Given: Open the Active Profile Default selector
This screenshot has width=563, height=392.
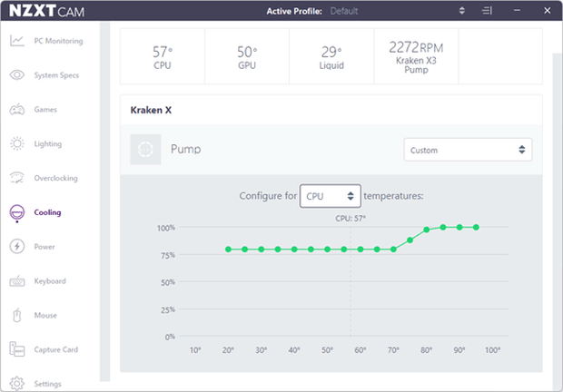Looking at the screenshot, I should (x=398, y=11).
